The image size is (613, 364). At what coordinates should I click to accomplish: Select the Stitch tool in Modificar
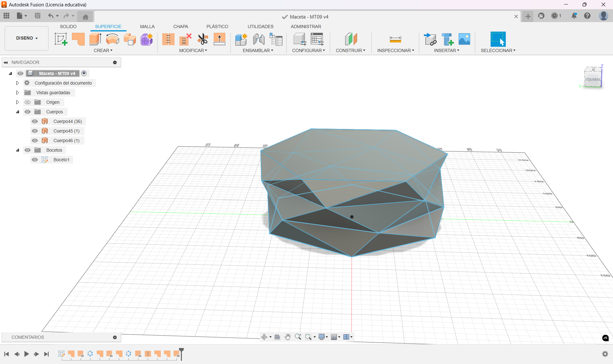tap(168, 39)
